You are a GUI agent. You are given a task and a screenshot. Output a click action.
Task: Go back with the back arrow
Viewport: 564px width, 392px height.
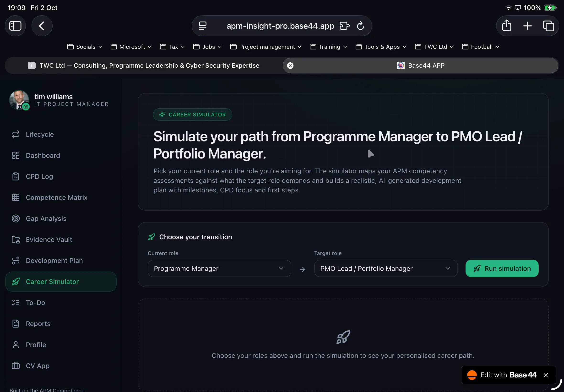coord(42,26)
